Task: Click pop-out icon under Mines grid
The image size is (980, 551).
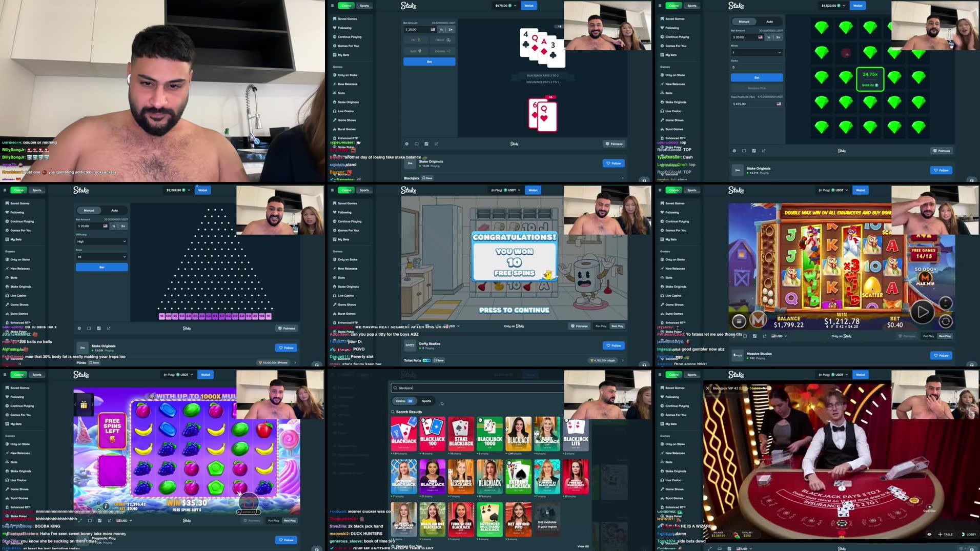Action: click(x=763, y=151)
